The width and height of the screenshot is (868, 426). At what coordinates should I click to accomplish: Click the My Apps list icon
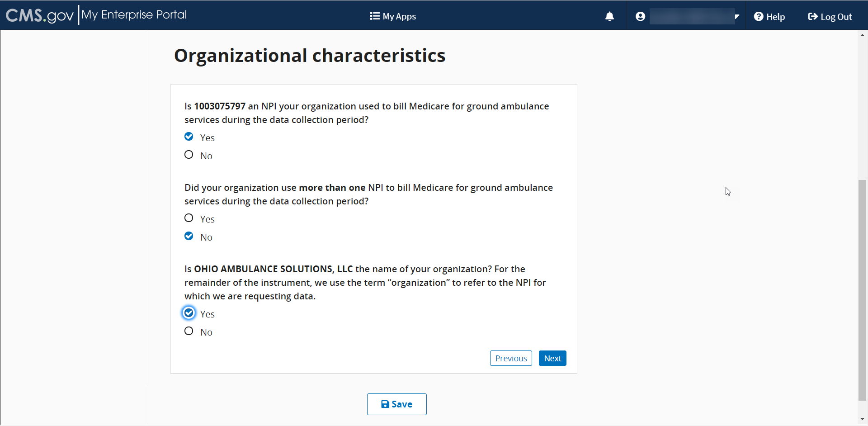[374, 16]
